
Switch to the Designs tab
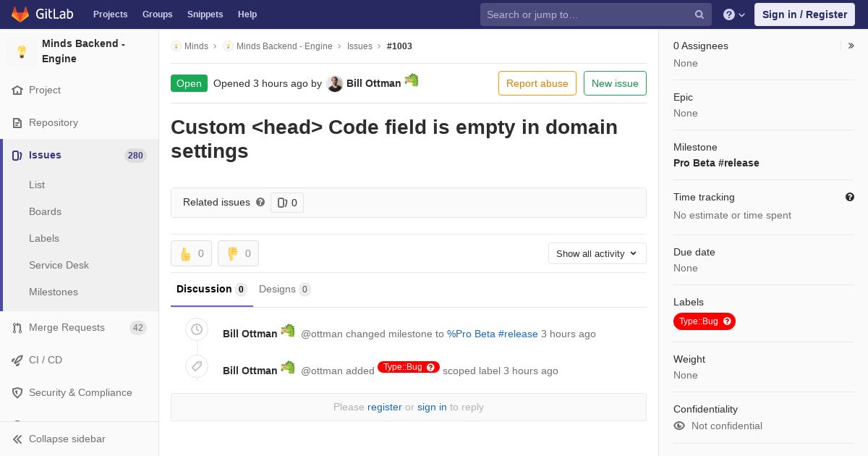(x=284, y=290)
